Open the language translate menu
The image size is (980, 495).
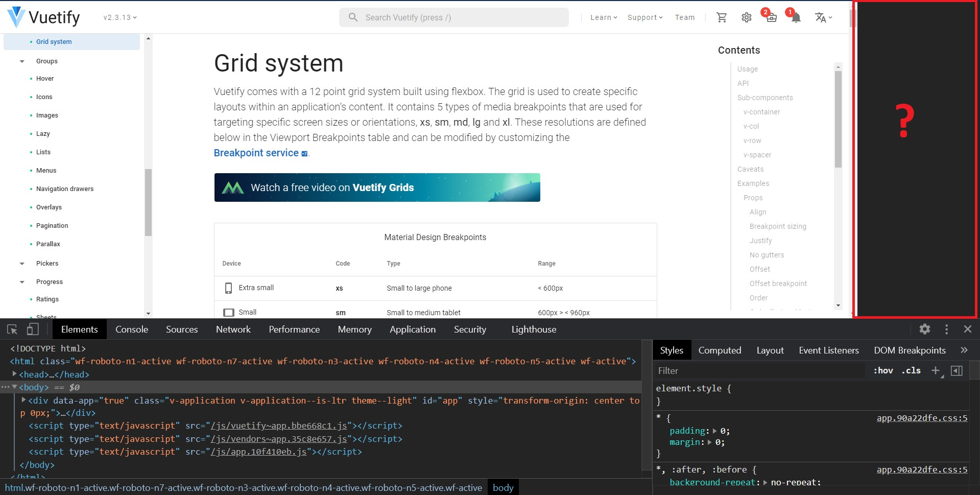(823, 17)
